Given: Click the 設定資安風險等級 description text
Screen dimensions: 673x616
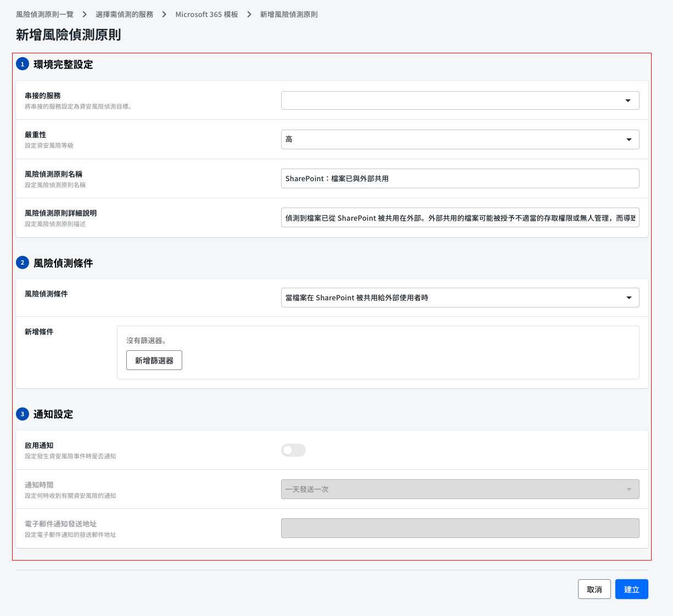Looking at the screenshot, I should [x=49, y=145].
